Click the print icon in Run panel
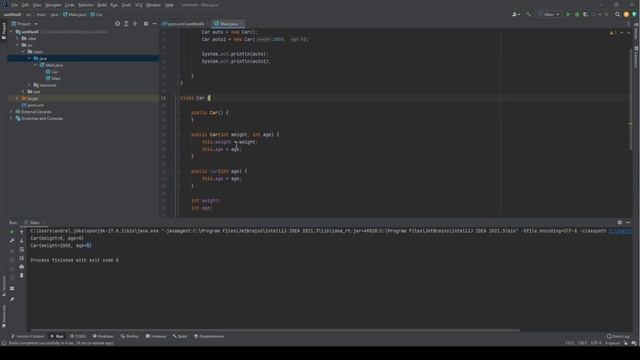 pos(22,267)
